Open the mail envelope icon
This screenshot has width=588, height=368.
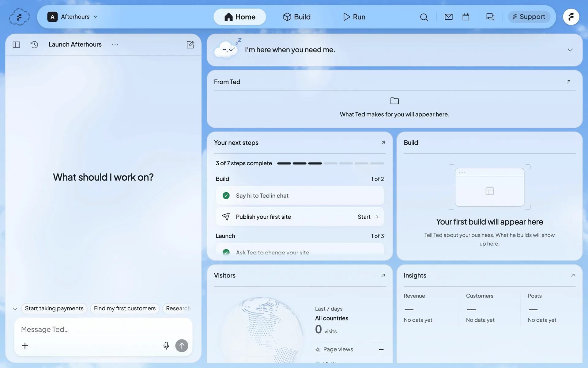(448, 17)
